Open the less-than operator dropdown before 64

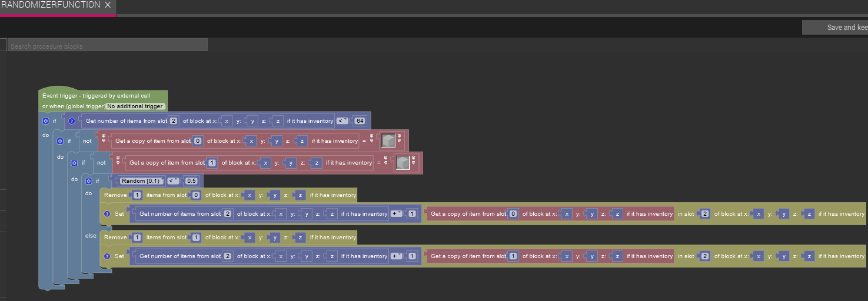click(x=343, y=121)
